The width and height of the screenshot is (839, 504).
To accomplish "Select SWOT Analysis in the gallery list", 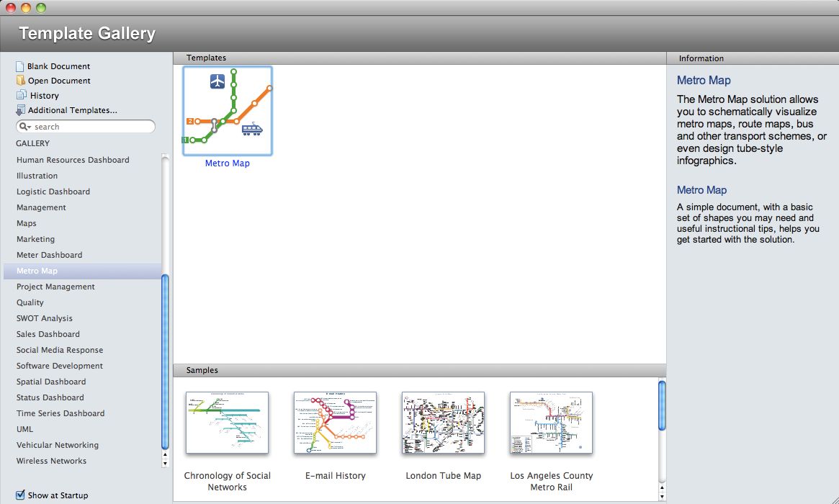I will 44,318.
